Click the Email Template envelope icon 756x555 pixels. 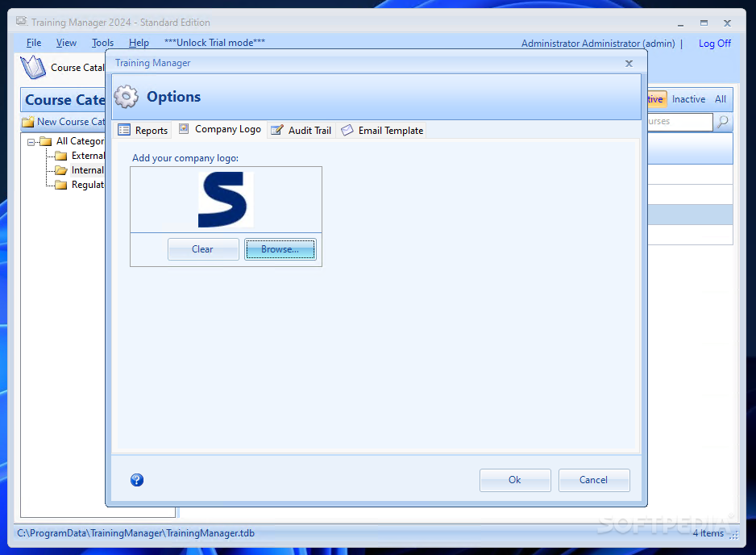point(347,130)
